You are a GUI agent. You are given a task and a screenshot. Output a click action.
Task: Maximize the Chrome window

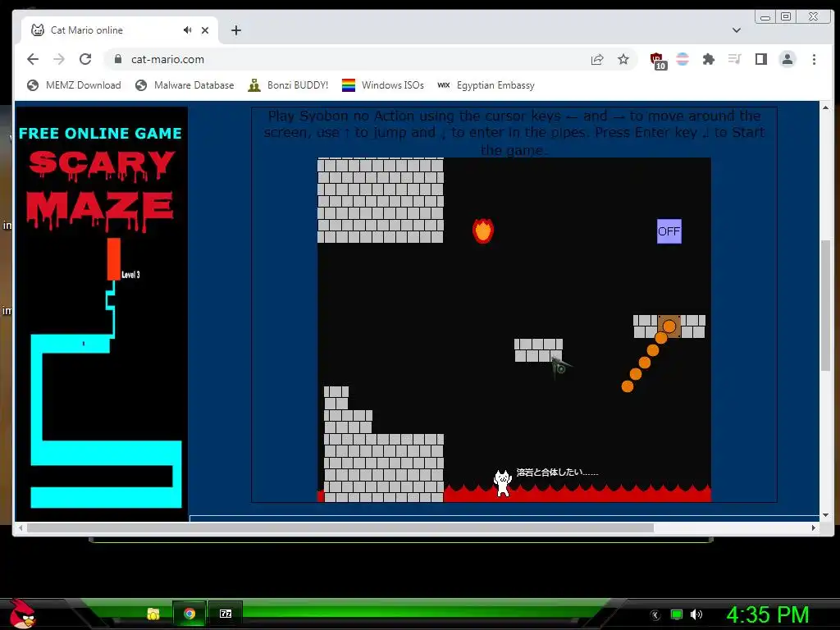coord(786,16)
